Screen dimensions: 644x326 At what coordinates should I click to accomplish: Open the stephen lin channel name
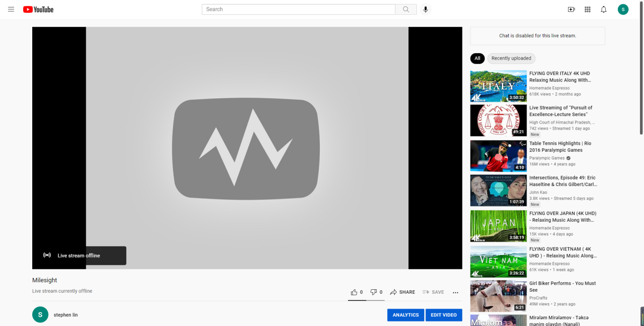[65, 315]
